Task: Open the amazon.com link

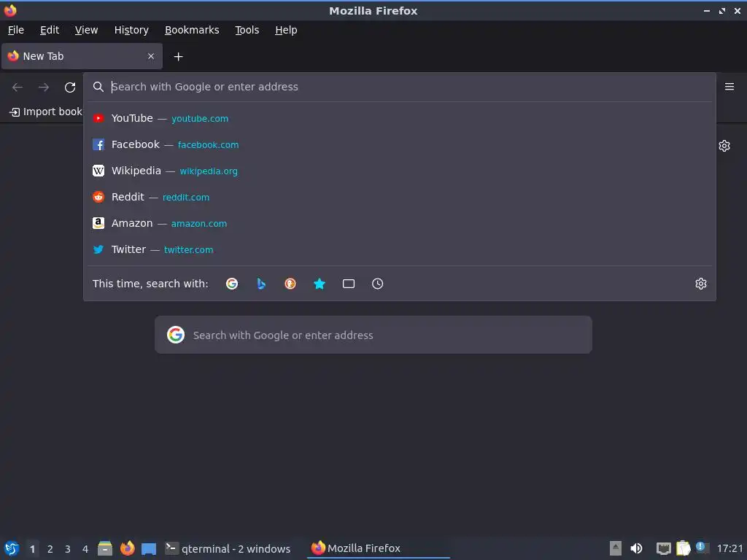Action: coord(199,223)
